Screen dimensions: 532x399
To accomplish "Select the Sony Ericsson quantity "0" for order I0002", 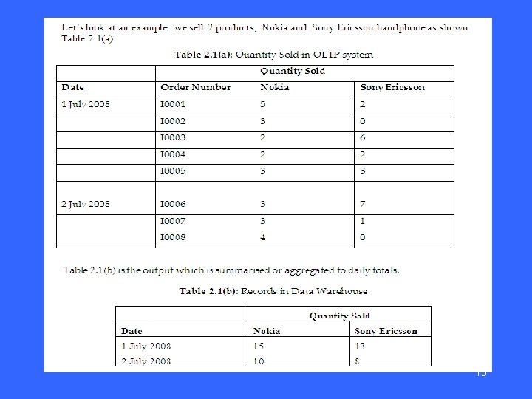I will (x=362, y=121).
